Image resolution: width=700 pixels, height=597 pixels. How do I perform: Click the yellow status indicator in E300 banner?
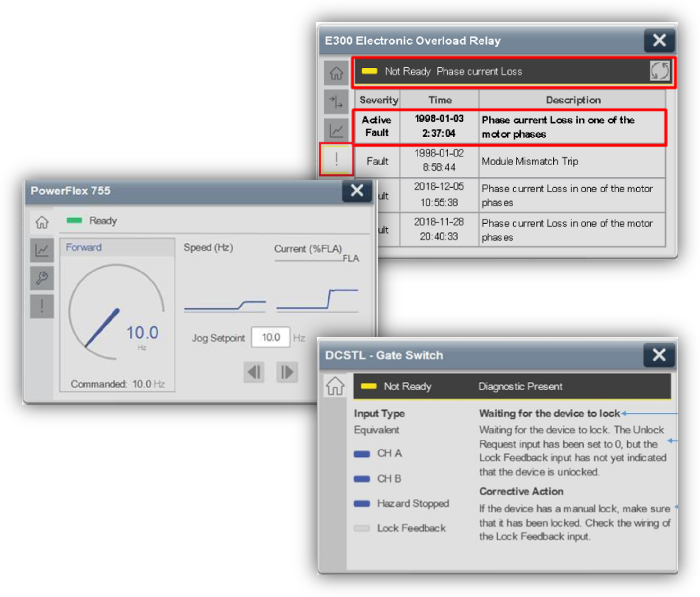pos(369,71)
